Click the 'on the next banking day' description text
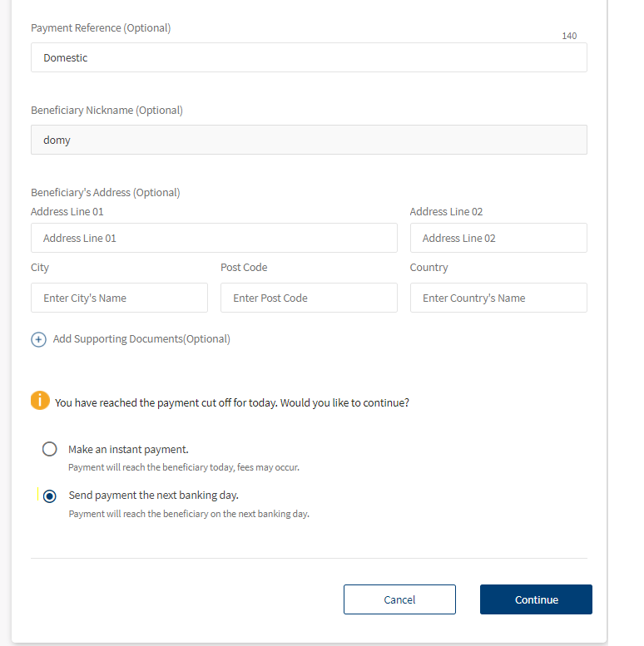644x646 pixels. click(x=189, y=514)
